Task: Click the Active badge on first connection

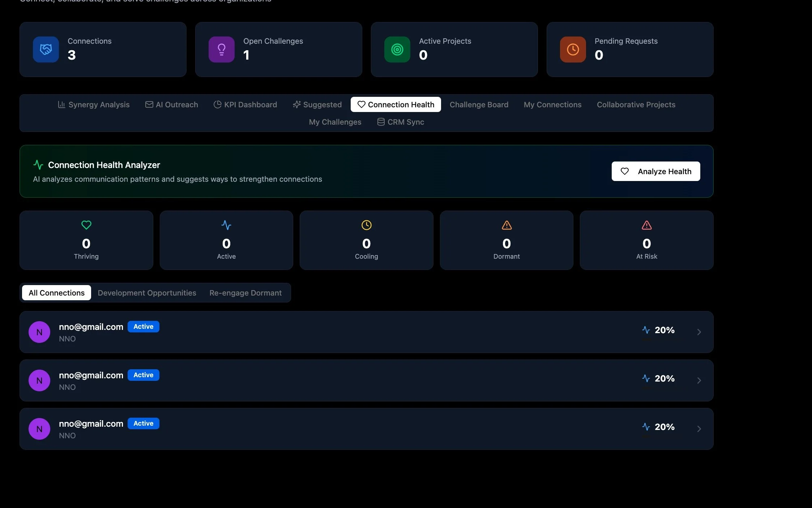Action: (x=143, y=327)
